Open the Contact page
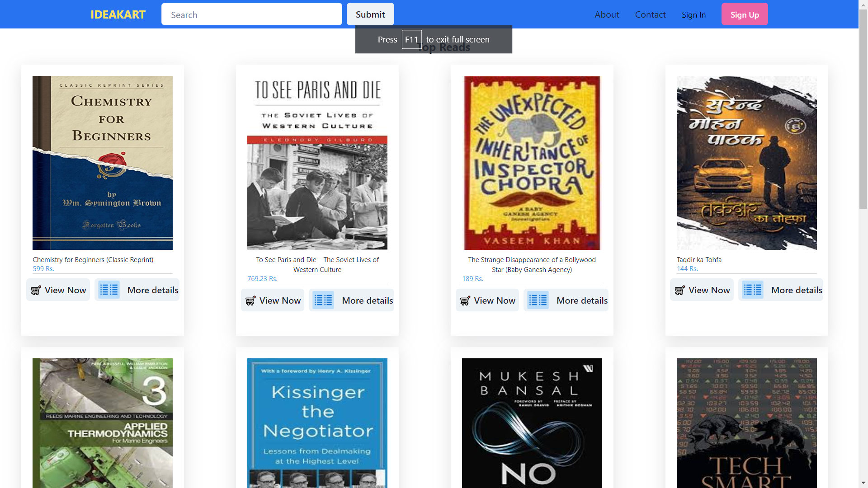 point(650,14)
